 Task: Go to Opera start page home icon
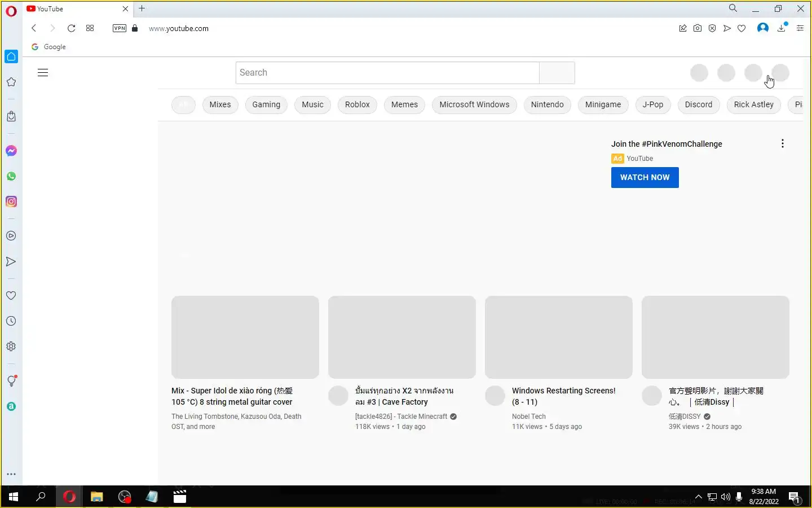[x=11, y=56]
